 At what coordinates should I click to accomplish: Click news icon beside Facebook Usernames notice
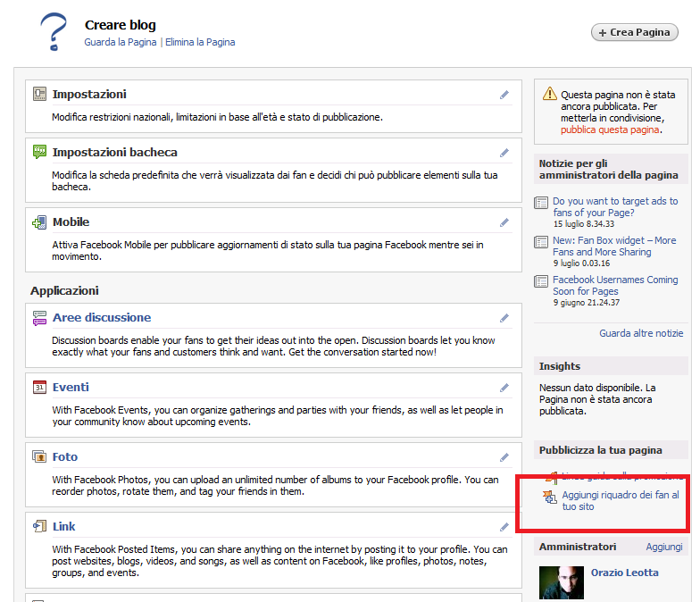click(541, 281)
